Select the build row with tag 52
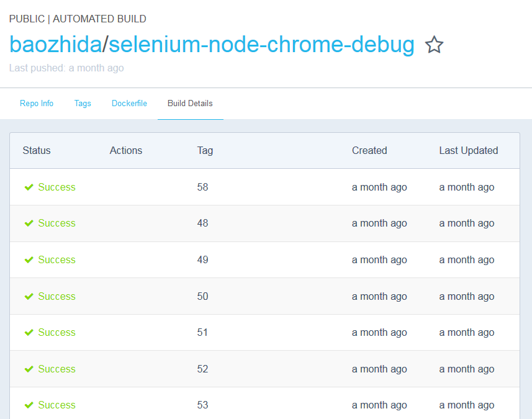The width and height of the screenshot is (532, 419). (x=264, y=369)
